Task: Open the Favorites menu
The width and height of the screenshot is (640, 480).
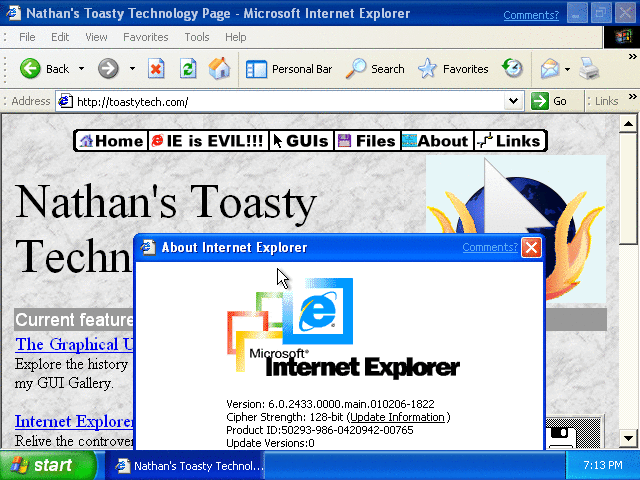Action: pos(145,37)
